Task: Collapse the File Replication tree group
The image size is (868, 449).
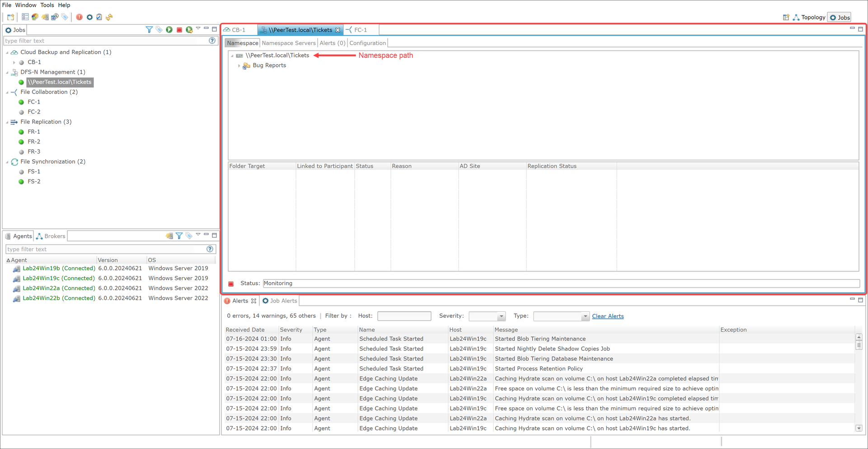Action: (x=7, y=122)
